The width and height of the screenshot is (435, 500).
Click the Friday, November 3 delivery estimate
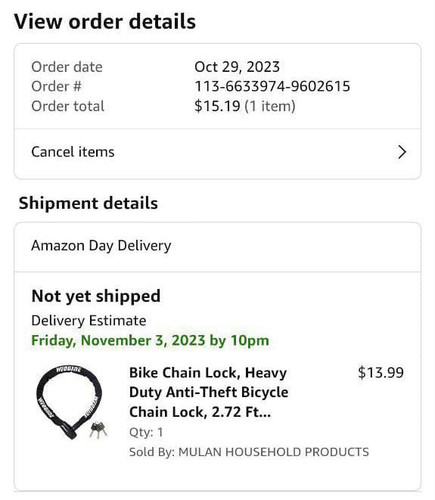[150, 341]
